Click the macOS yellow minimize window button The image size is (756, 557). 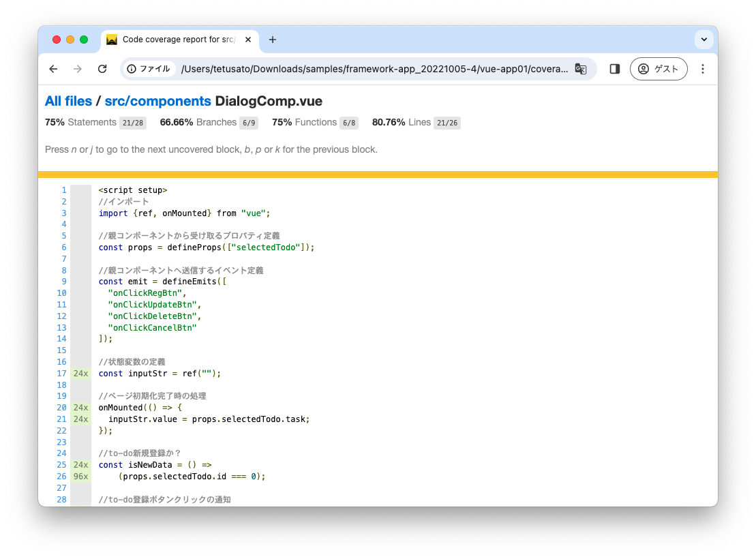point(70,40)
